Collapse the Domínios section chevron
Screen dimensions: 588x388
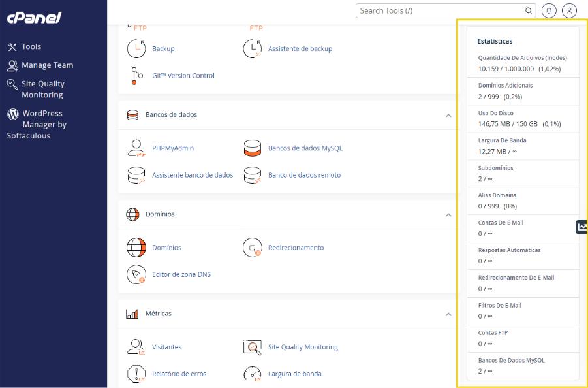pos(448,215)
